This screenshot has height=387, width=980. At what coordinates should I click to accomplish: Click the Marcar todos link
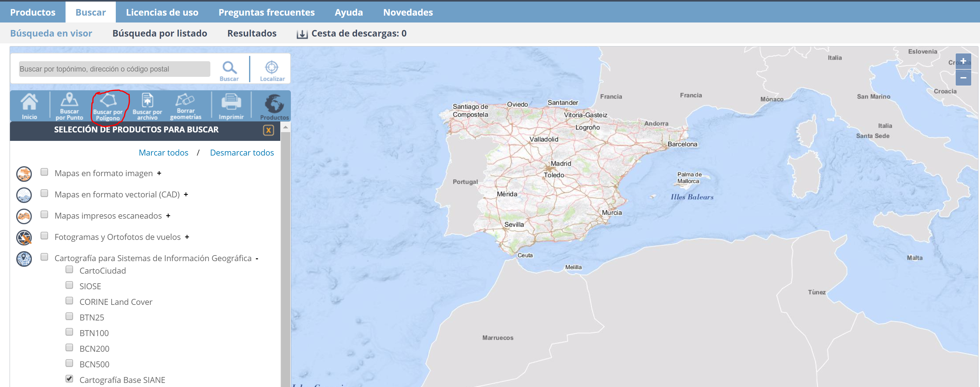point(164,153)
